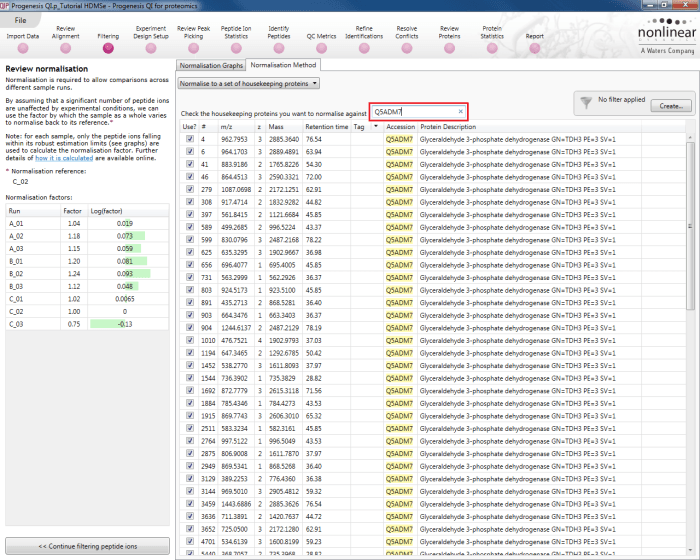This screenshot has height=560, width=700.
Task: Click the Progenesis QIP title bar icon
Action: (4, 5)
